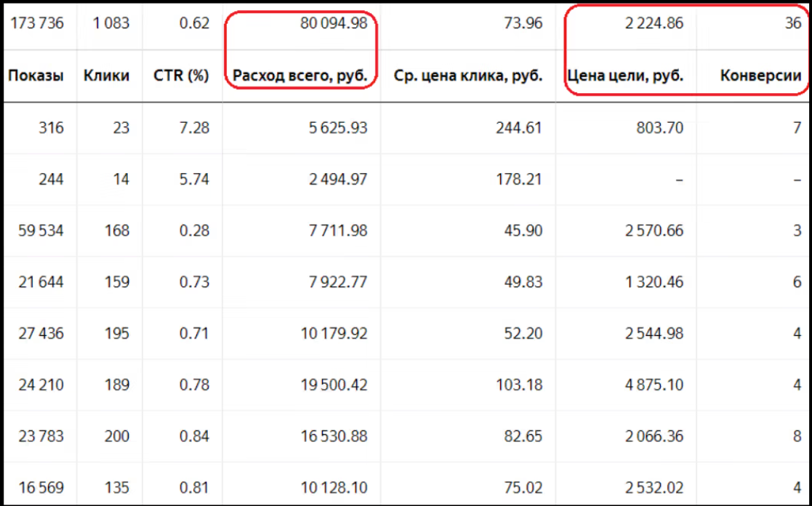Click the Клики column header
The height and width of the screenshot is (506, 812).
(106, 76)
